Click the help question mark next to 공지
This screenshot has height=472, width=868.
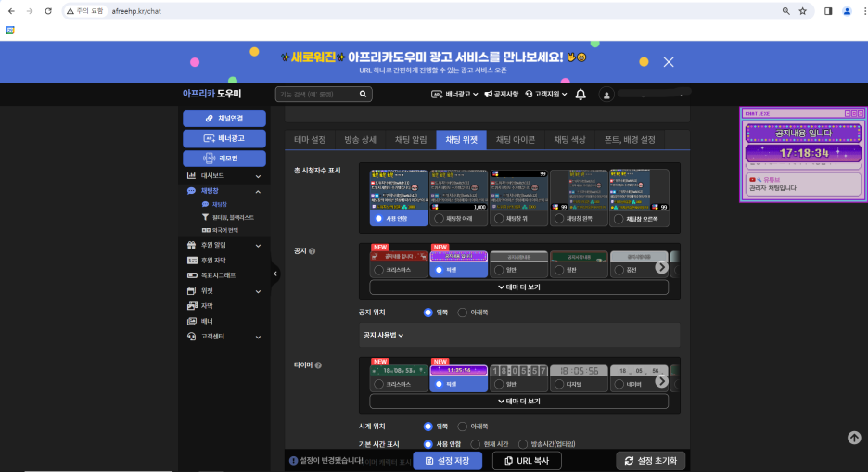tap(313, 251)
